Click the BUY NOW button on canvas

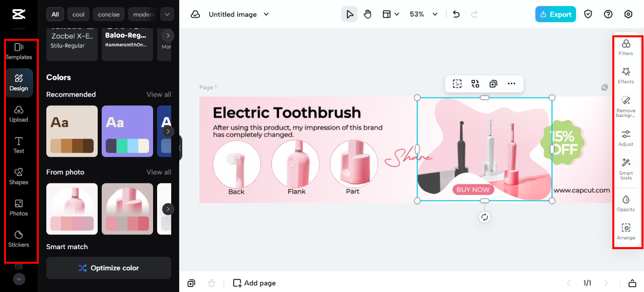pyautogui.click(x=473, y=190)
